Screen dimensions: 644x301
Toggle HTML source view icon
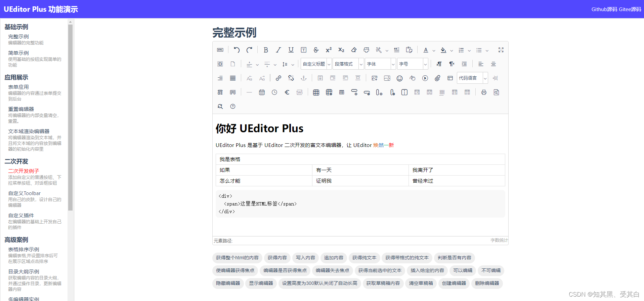[x=220, y=50]
